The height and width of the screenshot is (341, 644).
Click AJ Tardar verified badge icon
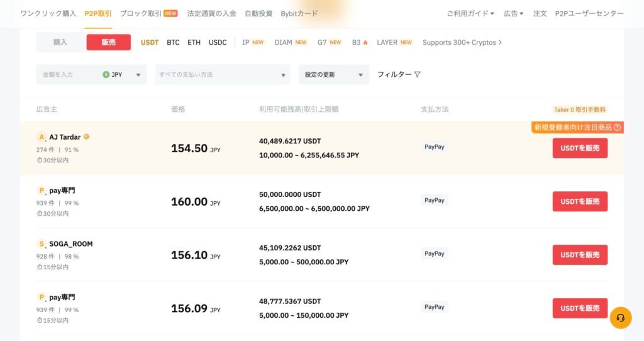86,137
